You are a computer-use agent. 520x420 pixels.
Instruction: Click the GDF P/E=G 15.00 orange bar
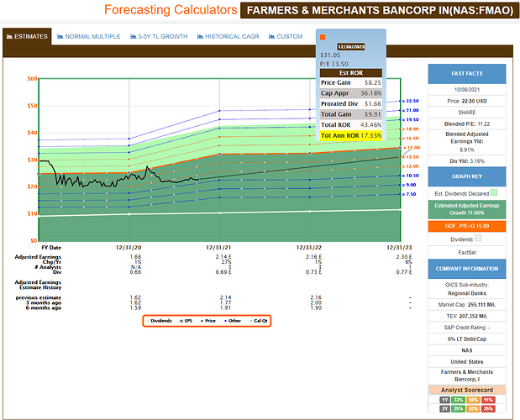467,226
